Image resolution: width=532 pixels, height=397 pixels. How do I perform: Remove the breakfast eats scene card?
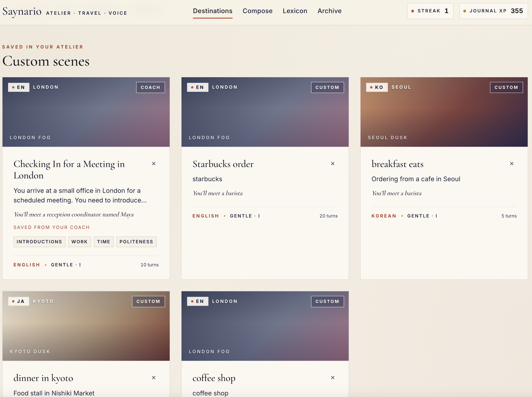coord(512,164)
